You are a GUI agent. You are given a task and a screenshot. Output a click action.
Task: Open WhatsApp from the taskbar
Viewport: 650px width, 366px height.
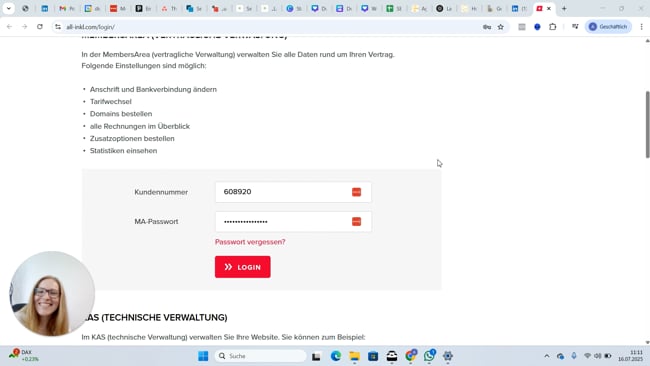click(x=429, y=356)
